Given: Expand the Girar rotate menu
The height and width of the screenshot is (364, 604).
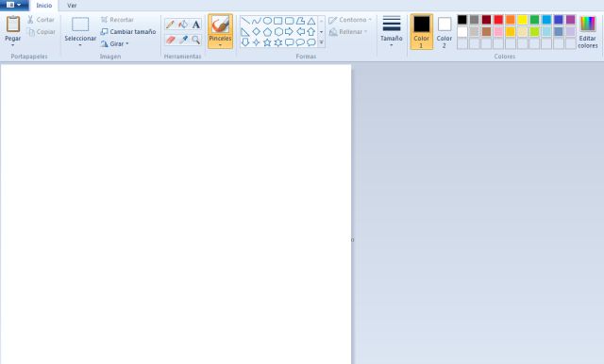Looking at the screenshot, I should [114, 44].
